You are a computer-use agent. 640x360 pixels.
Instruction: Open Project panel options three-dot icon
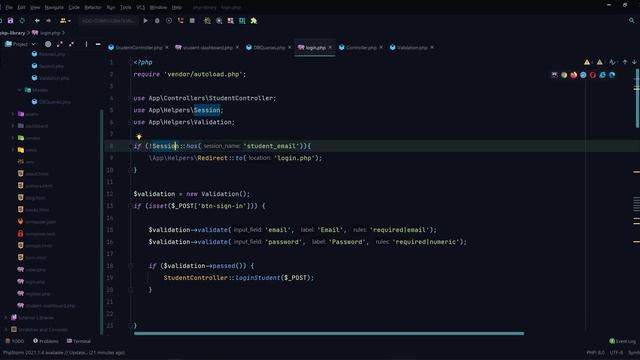(86, 44)
